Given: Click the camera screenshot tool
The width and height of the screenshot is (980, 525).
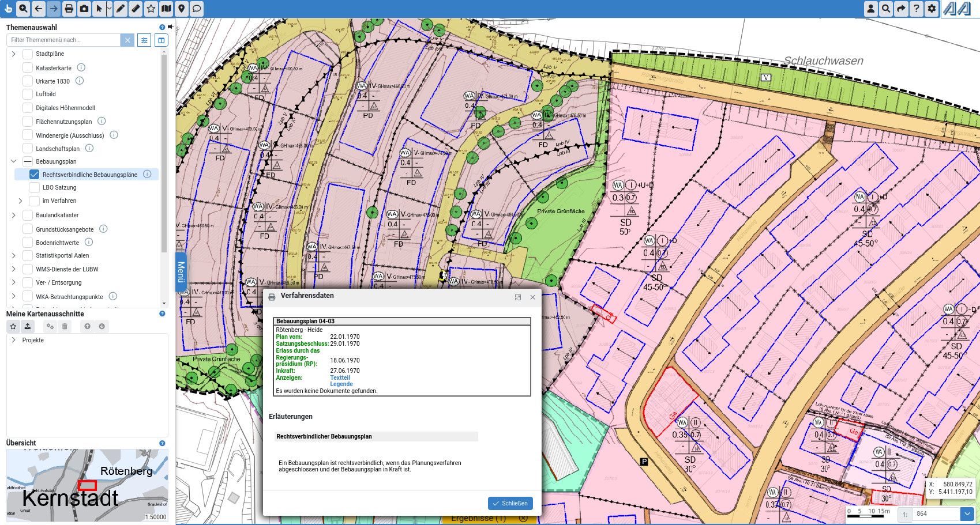Looking at the screenshot, I should [x=84, y=9].
